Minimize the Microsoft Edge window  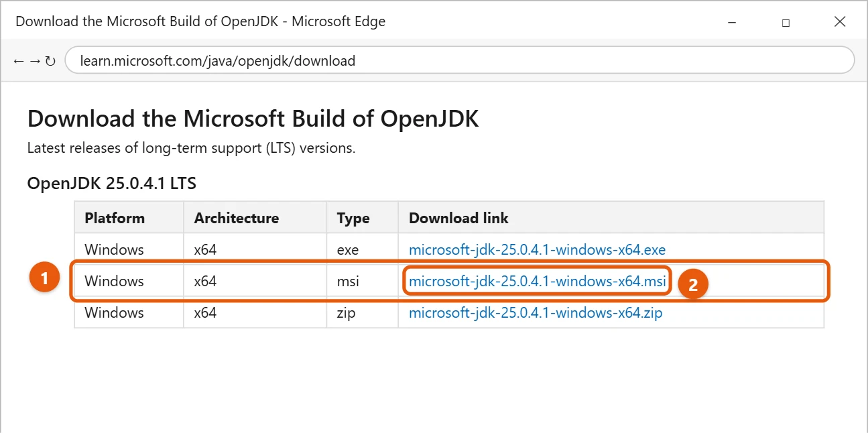732,22
